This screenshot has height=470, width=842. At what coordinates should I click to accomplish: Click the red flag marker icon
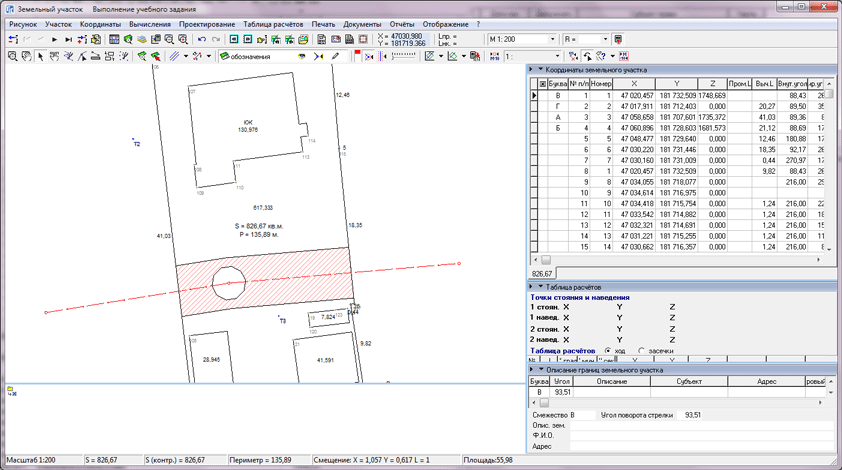coord(357,55)
